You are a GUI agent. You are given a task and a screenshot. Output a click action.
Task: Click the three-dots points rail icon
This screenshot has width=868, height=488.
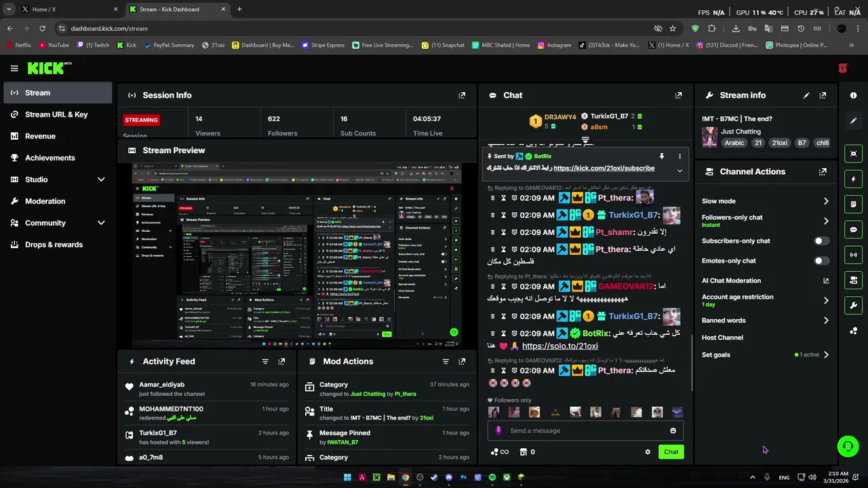[854, 331]
